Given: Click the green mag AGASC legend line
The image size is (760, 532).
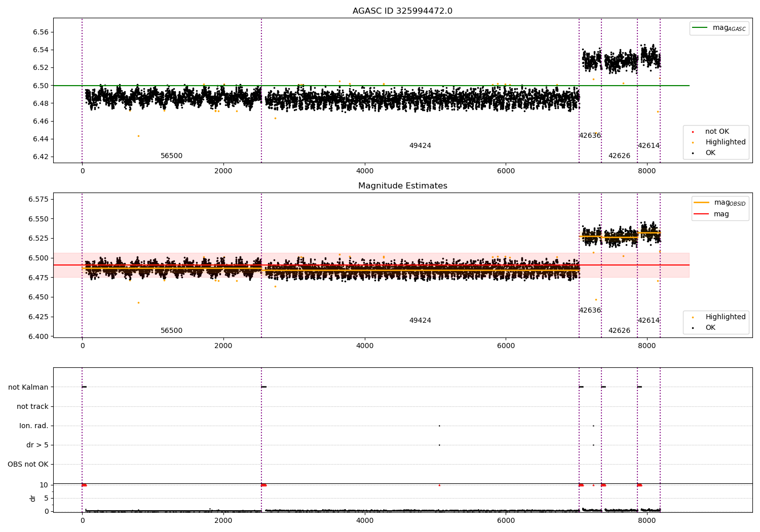Looking at the screenshot, I should pos(700,27).
